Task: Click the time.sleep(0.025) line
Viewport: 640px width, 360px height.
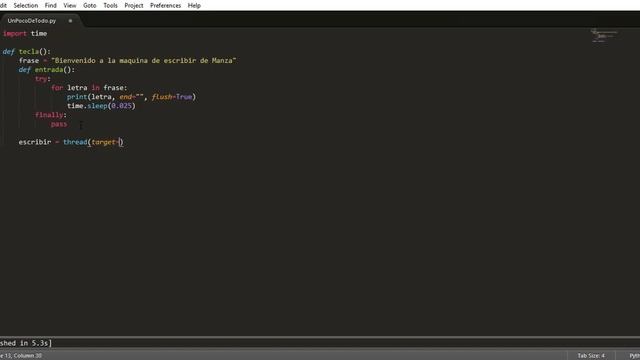Action: click(101, 106)
